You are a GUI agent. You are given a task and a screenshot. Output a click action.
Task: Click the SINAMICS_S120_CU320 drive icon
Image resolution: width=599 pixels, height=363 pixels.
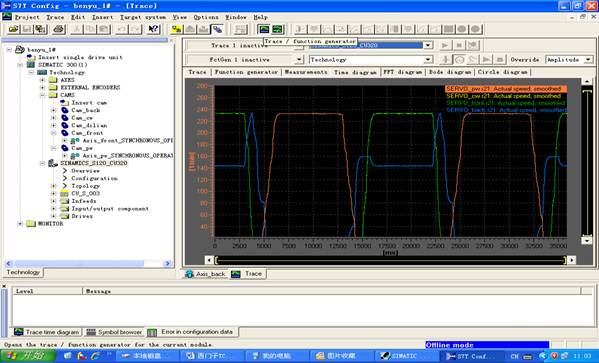click(53, 163)
